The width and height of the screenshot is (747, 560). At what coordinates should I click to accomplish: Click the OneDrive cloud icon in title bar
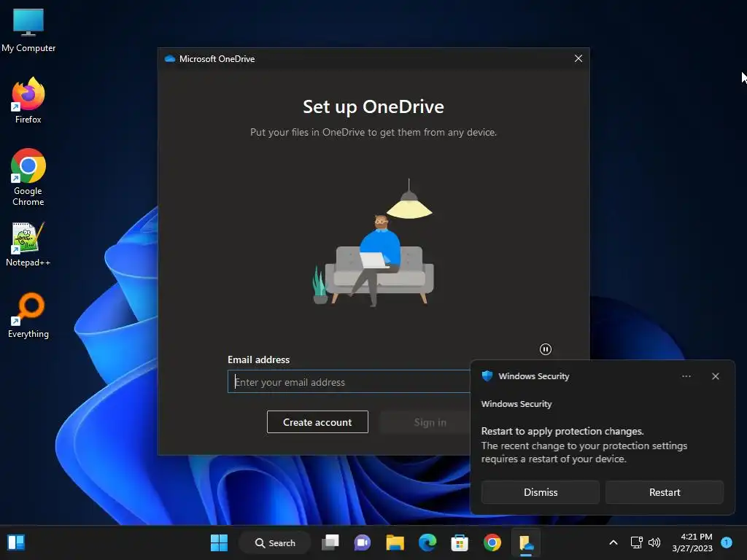point(169,58)
